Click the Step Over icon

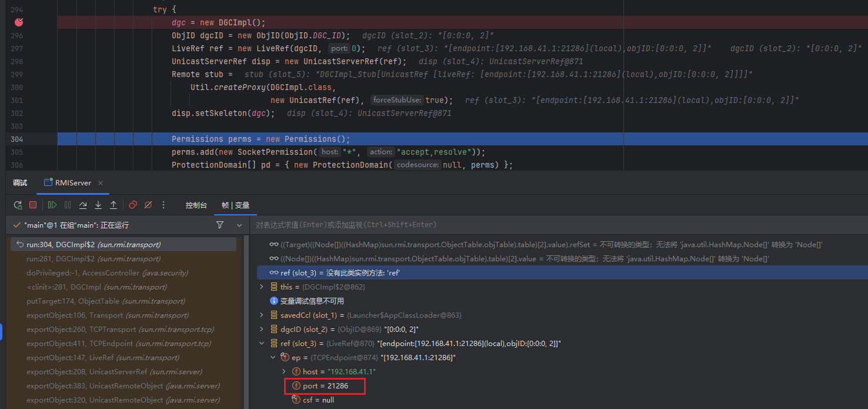pyautogui.click(x=83, y=205)
